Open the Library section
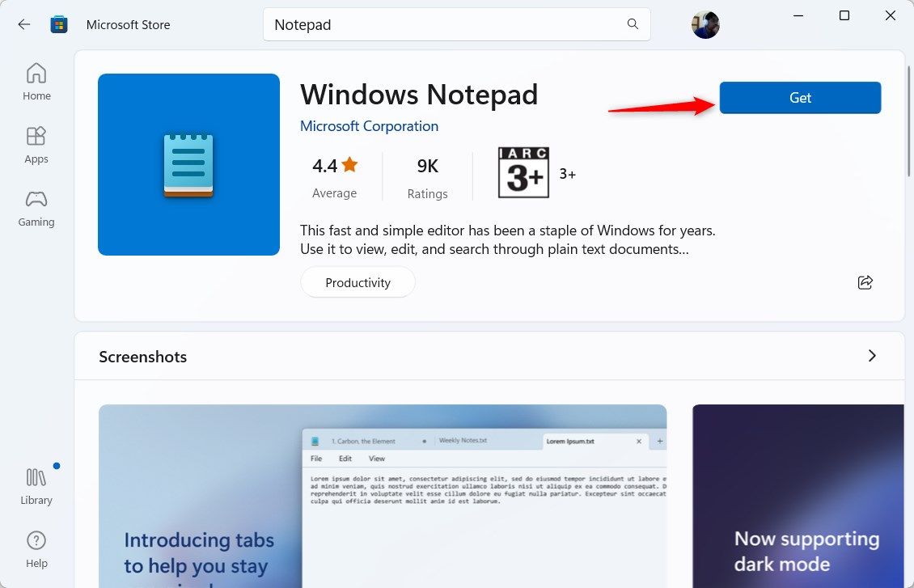 (x=36, y=487)
